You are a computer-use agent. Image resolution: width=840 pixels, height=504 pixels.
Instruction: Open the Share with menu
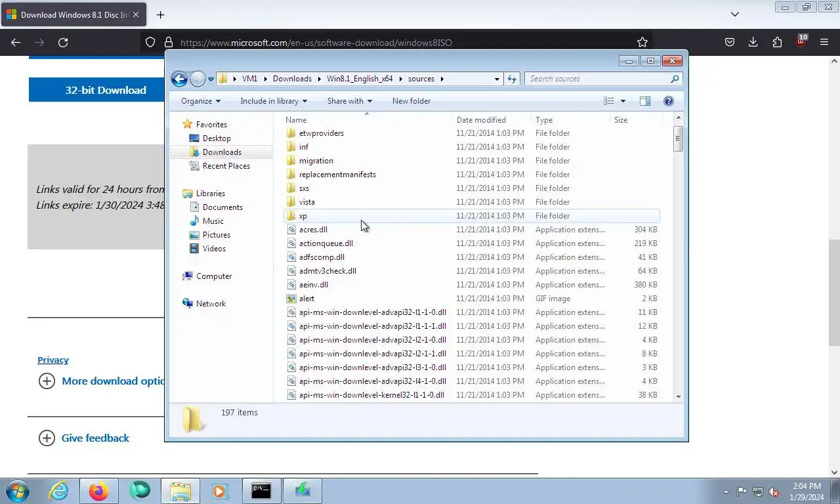350,101
